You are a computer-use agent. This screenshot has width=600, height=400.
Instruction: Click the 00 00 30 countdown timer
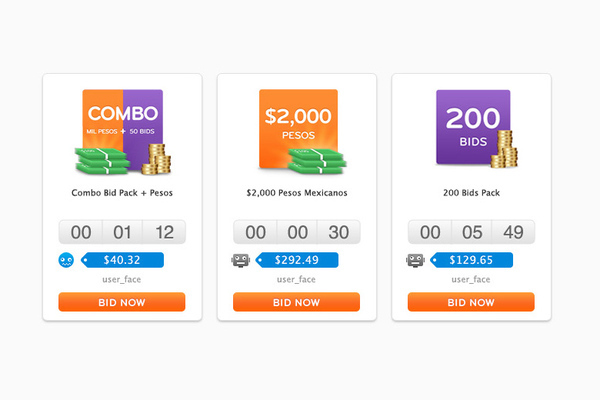tap(297, 232)
